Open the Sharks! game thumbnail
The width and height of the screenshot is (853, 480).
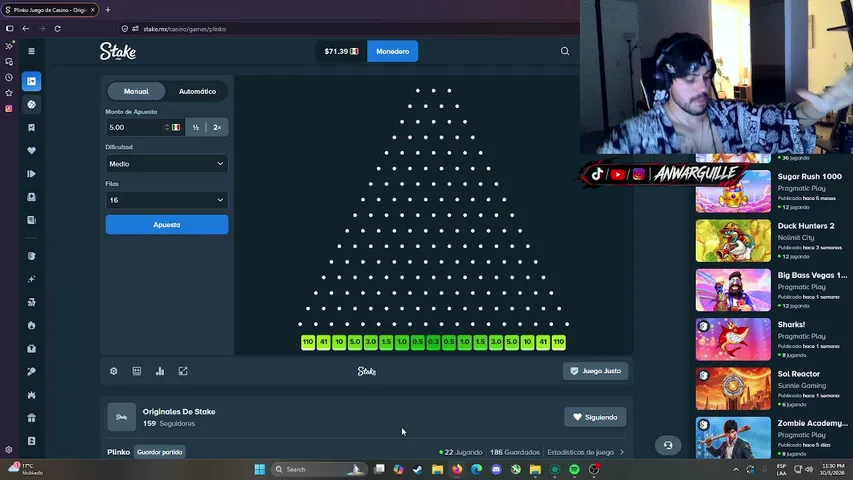click(x=733, y=340)
